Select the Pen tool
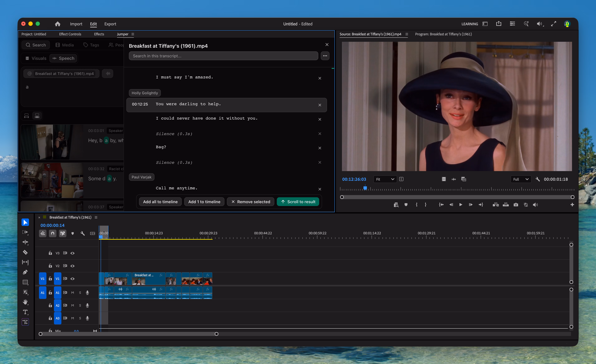 click(25, 272)
